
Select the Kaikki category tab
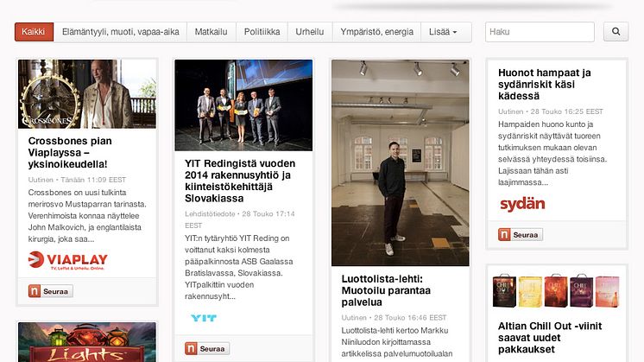coord(34,32)
